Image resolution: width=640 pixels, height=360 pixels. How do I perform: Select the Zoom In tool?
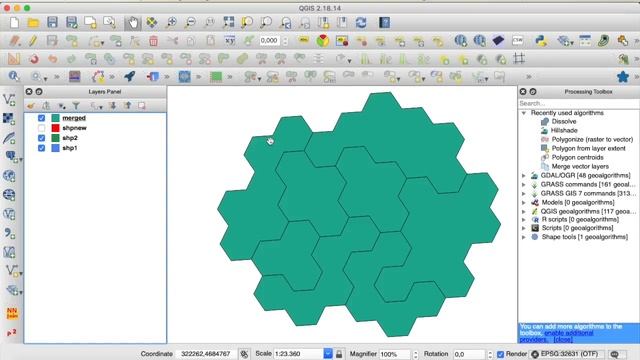click(x=171, y=22)
